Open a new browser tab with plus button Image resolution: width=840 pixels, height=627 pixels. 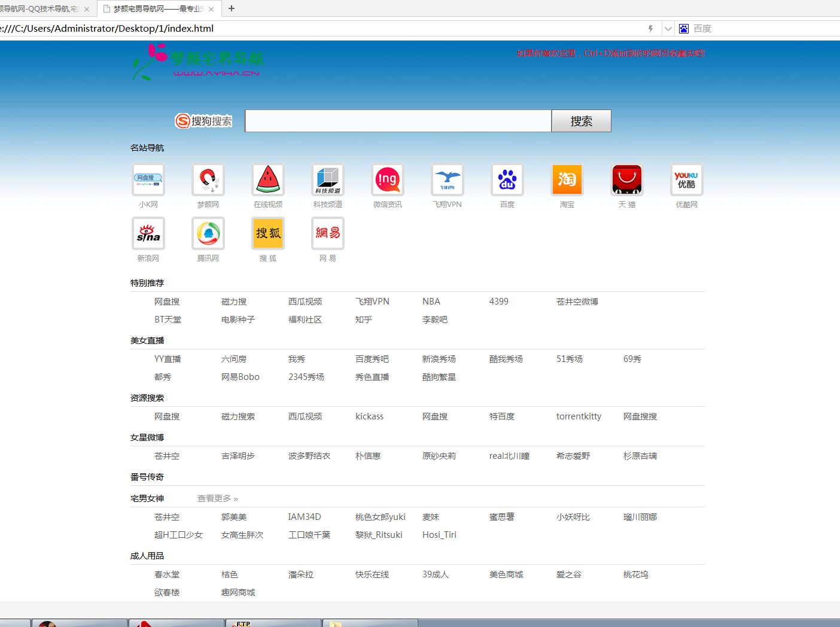click(x=232, y=8)
